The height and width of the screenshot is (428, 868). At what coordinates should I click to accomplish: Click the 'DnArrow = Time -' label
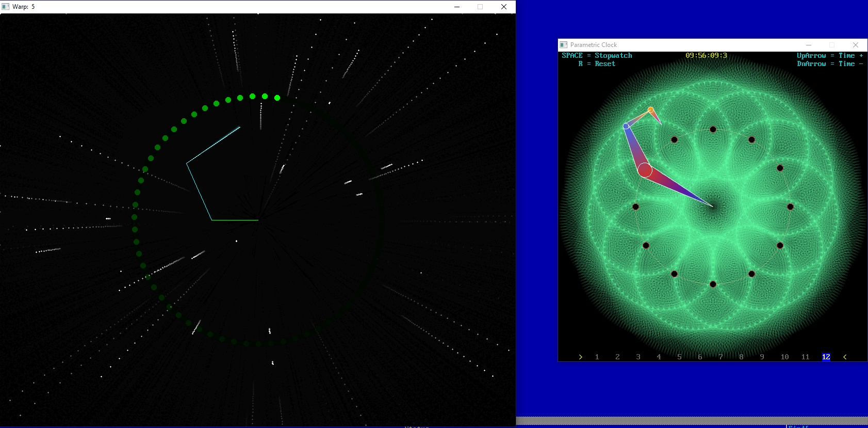point(829,64)
